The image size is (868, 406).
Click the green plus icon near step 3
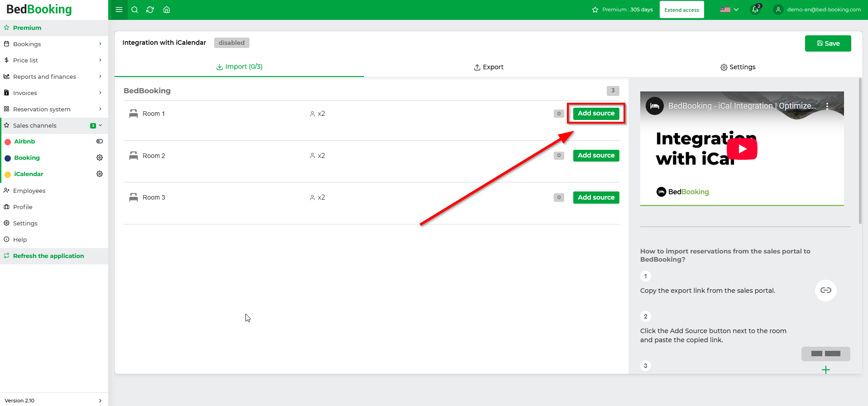click(x=826, y=370)
